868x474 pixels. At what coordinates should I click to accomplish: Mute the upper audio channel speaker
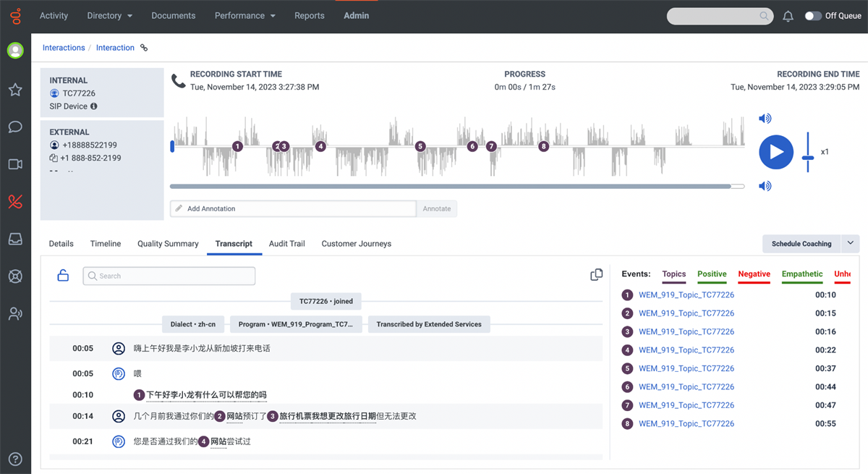765,119
